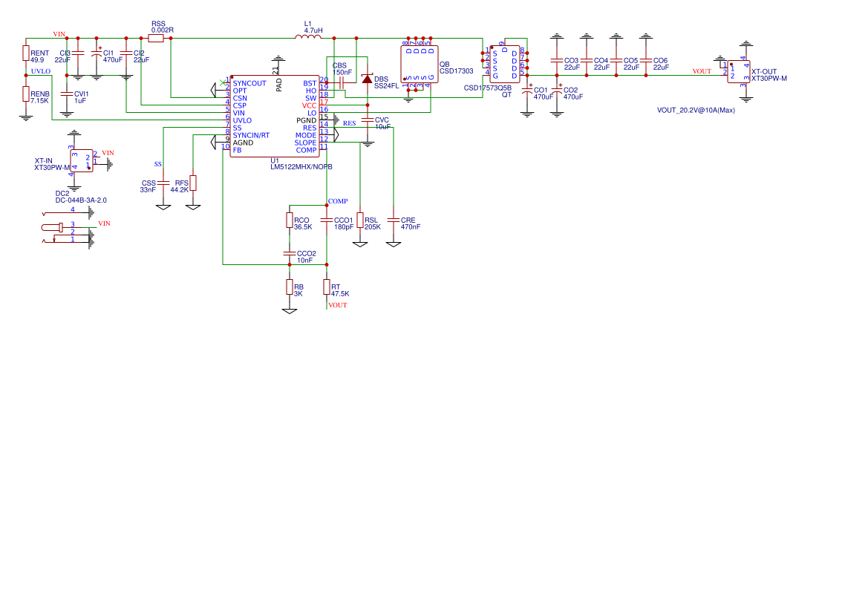The width and height of the screenshot is (868, 614).
Task: Select the DBS SS24FL diode symbol
Action: point(367,78)
